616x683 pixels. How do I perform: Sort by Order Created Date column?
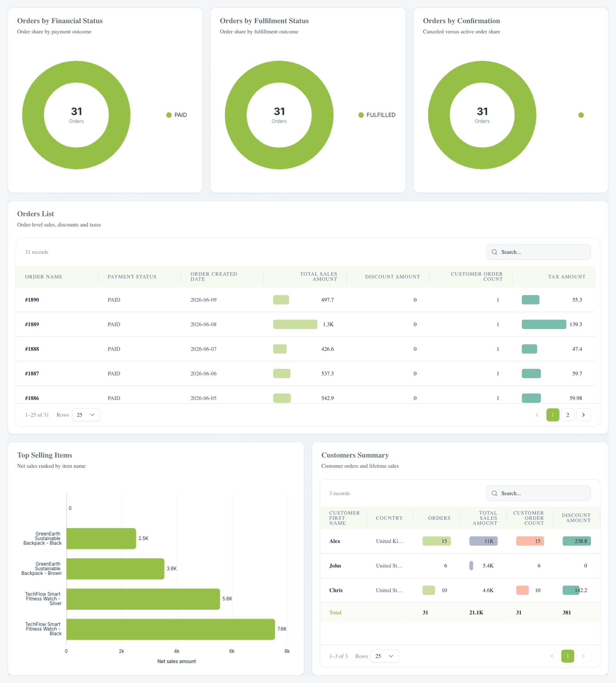pos(214,277)
